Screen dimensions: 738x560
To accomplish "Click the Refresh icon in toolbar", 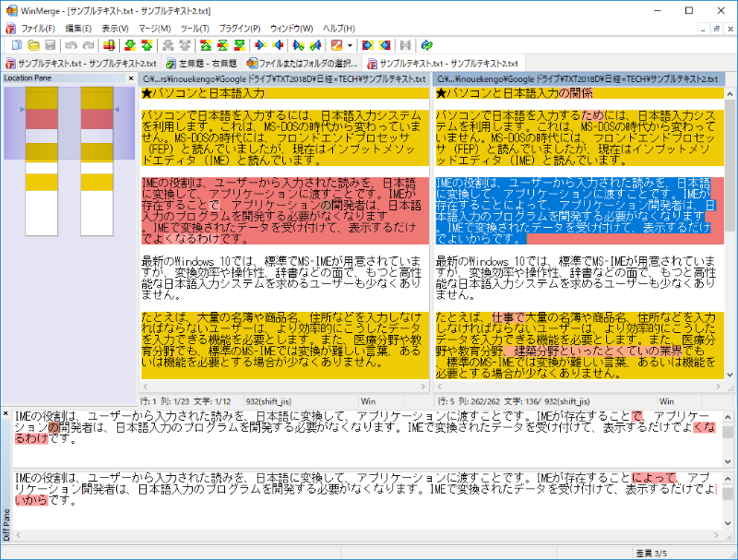I will 426,45.
